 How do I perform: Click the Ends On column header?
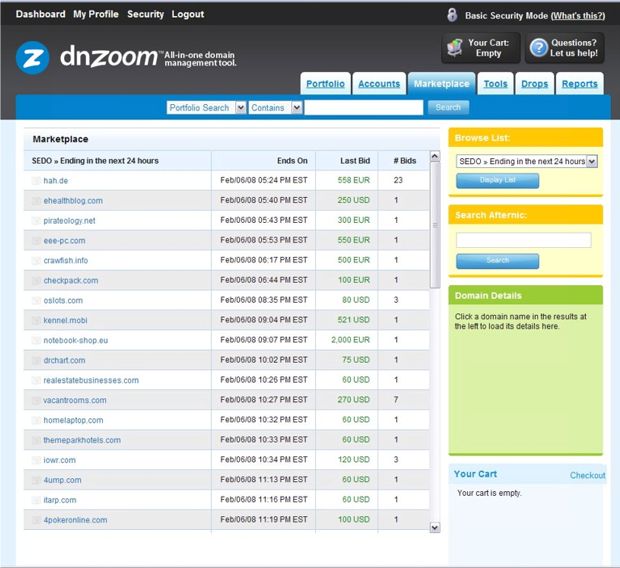tap(292, 161)
